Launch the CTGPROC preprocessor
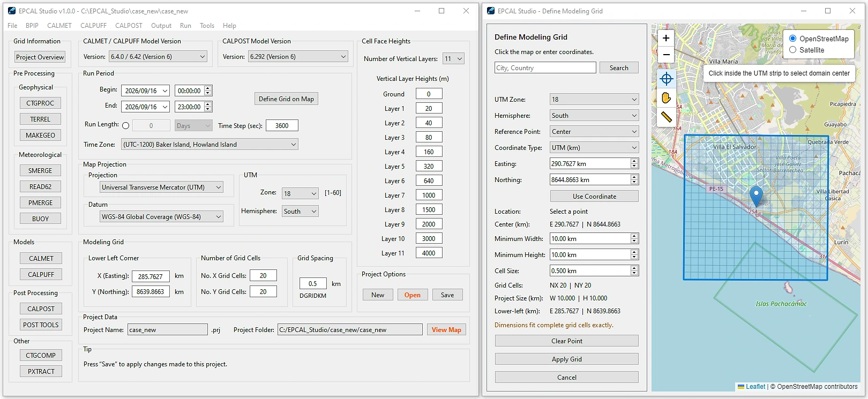The height and width of the screenshot is (399, 868). pos(40,103)
